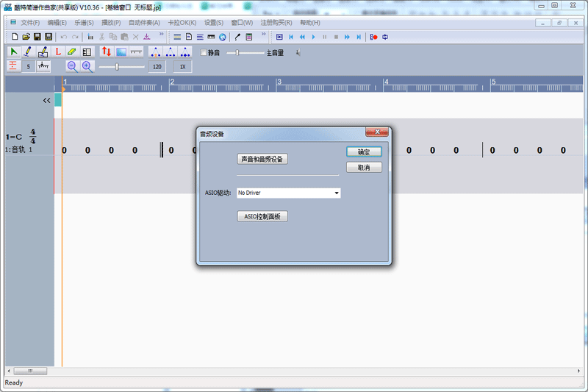The image size is (588, 392).
Task: Click 取消 to cancel the dialog
Action: pos(364,167)
